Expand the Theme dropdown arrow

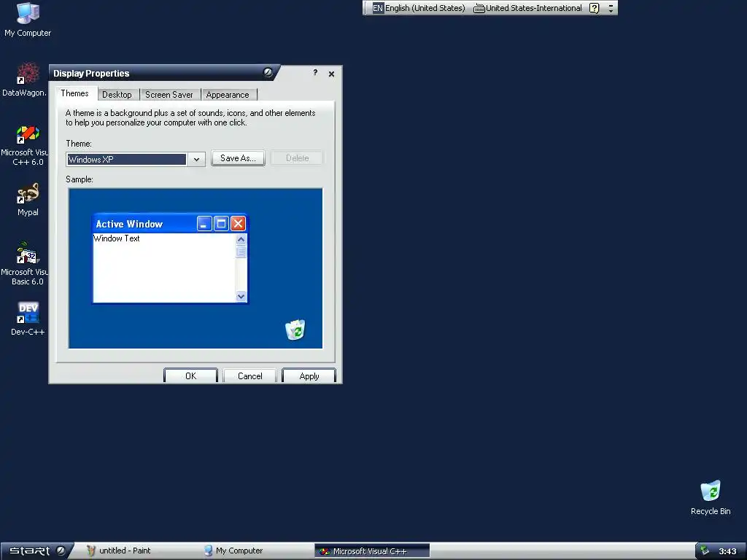(196, 160)
